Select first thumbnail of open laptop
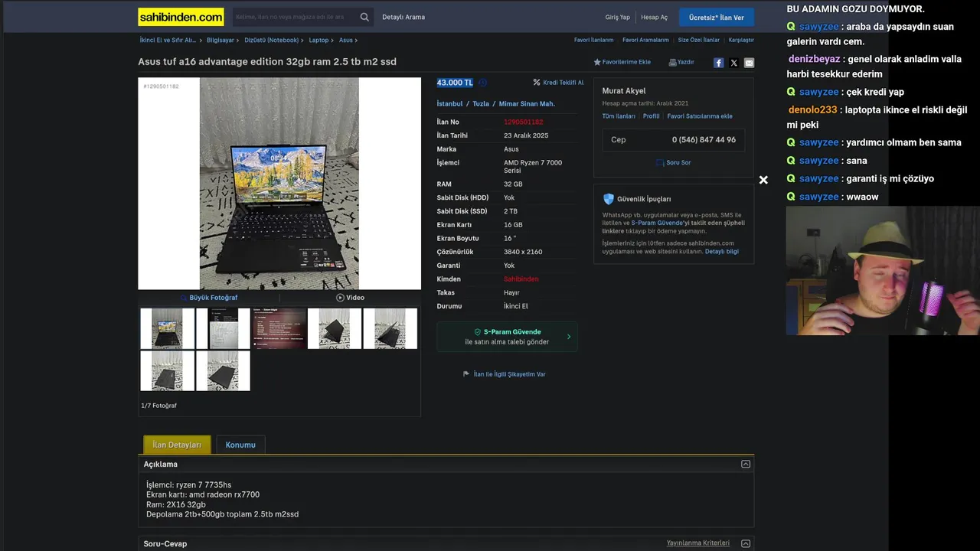Viewport: 980px width, 551px height. (167, 328)
